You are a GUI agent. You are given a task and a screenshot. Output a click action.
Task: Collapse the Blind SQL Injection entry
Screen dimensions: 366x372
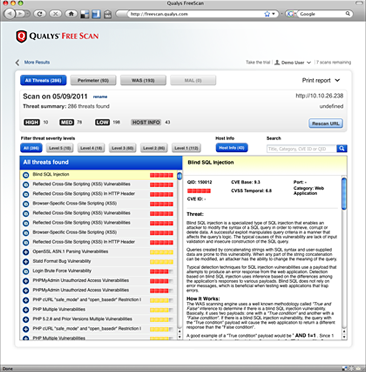click(x=26, y=175)
